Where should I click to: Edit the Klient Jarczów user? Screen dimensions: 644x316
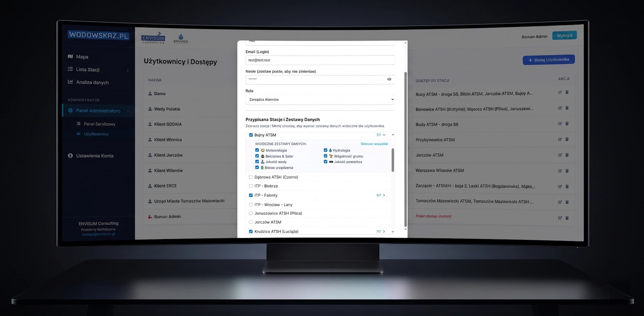560,155
